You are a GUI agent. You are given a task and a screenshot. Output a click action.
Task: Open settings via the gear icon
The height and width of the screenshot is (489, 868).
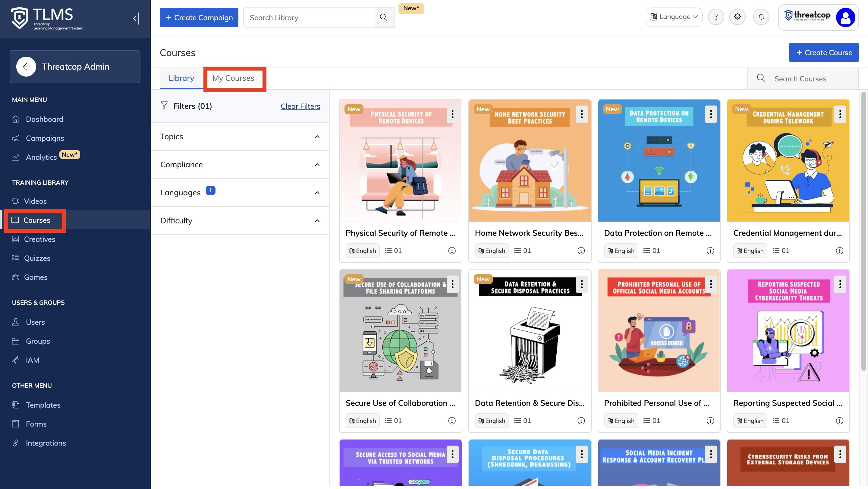click(x=737, y=17)
